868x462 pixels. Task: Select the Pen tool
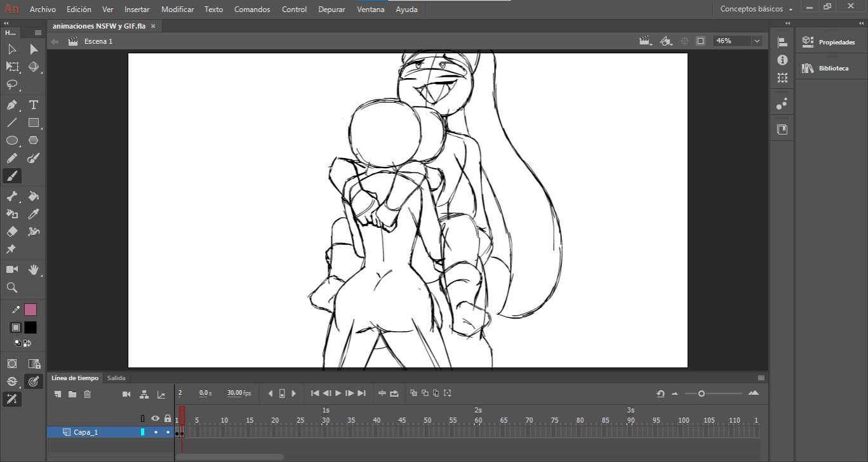point(12,105)
